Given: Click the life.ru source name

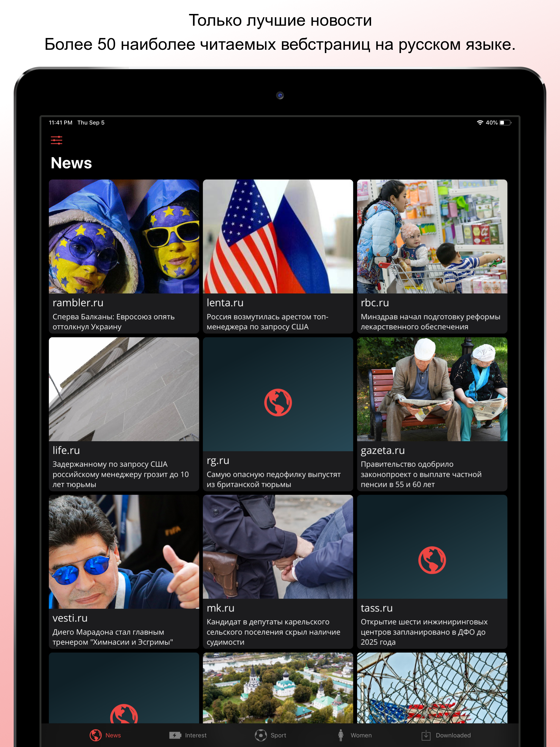Looking at the screenshot, I should 66,450.
